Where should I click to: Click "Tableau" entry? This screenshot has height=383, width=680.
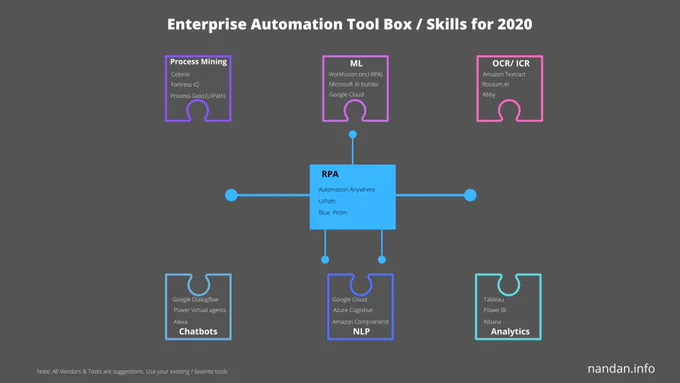[494, 299]
